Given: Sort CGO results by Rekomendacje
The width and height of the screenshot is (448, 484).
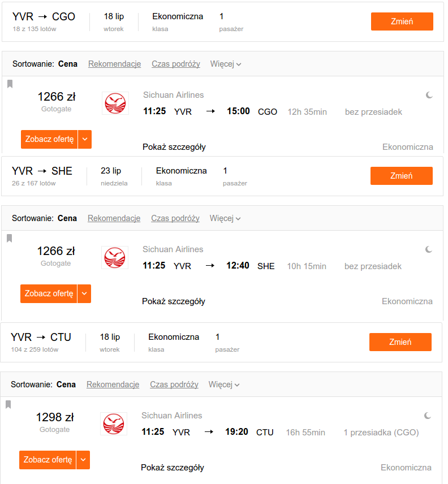Looking at the screenshot, I should pyautogui.click(x=115, y=64).
